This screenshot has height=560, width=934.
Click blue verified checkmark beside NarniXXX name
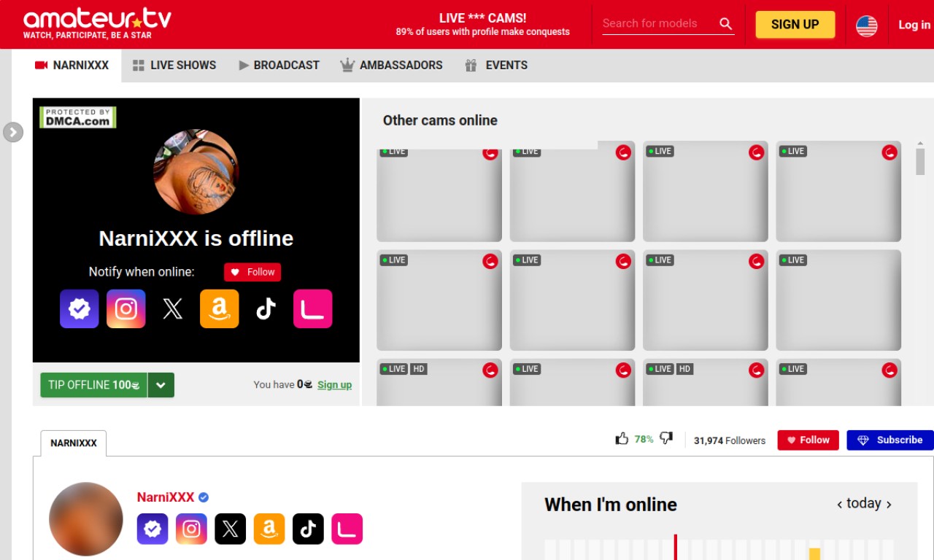pyautogui.click(x=204, y=497)
